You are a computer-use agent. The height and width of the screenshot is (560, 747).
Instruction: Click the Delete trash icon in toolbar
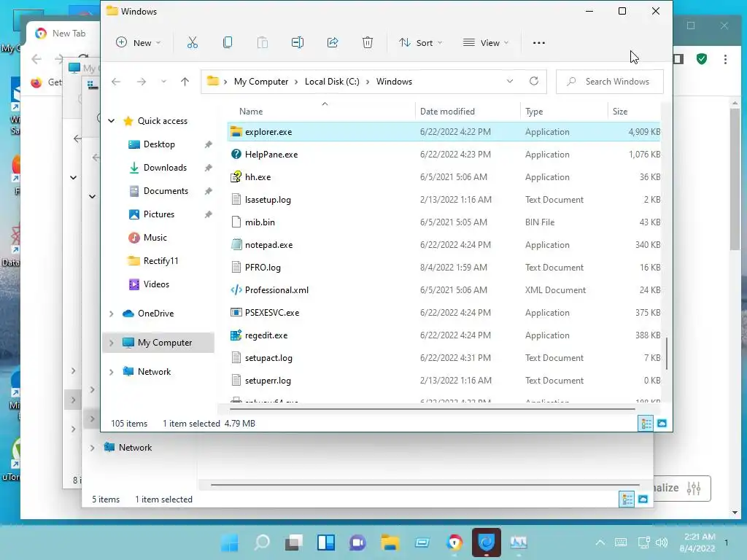368,43
